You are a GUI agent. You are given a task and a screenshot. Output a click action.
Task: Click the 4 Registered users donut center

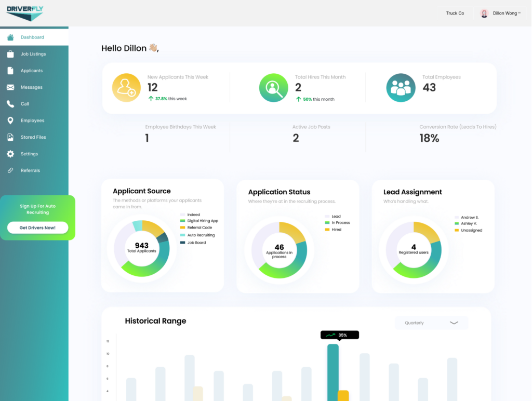[x=414, y=249]
